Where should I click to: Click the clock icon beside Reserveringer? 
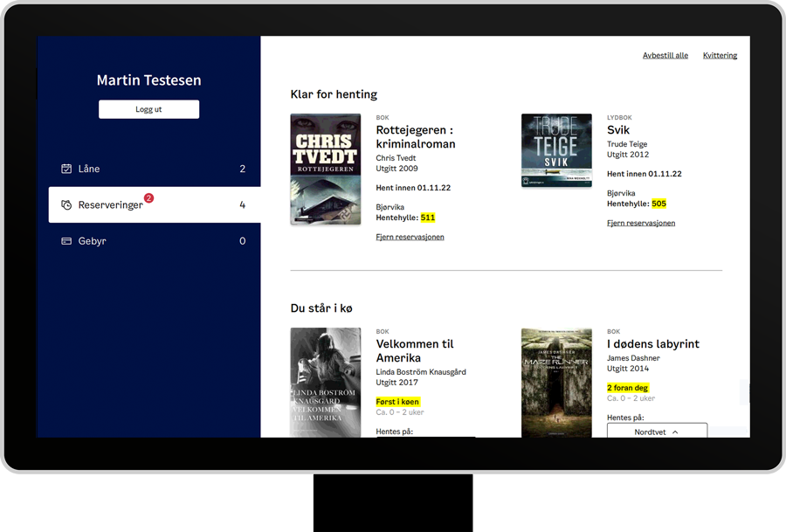point(66,205)
